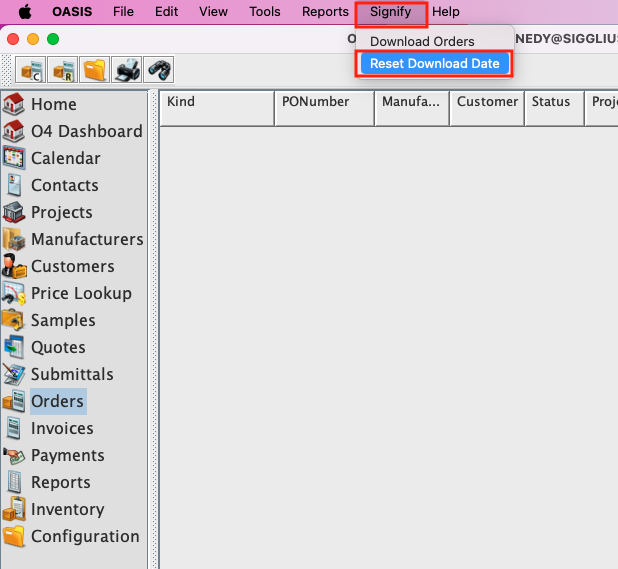
Task: Go to Inventory in the sidebar
Action: [67, 509]
